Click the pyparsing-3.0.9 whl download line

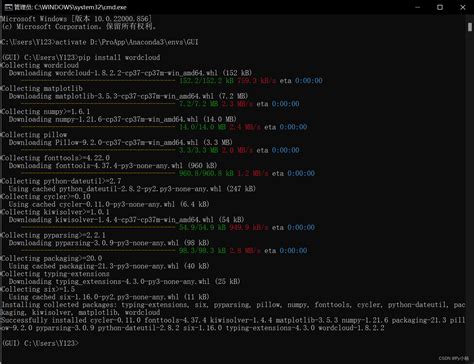(x=109, y=243)
